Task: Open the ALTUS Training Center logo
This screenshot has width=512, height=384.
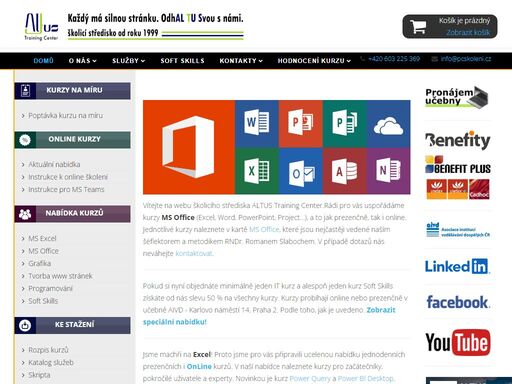Action: pos(42,27)
